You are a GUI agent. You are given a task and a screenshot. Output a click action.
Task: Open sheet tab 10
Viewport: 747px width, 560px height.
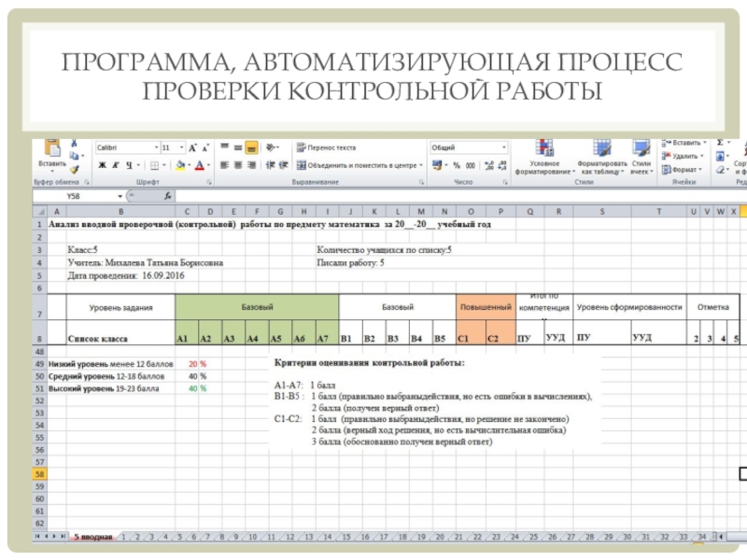pos(252,537)
